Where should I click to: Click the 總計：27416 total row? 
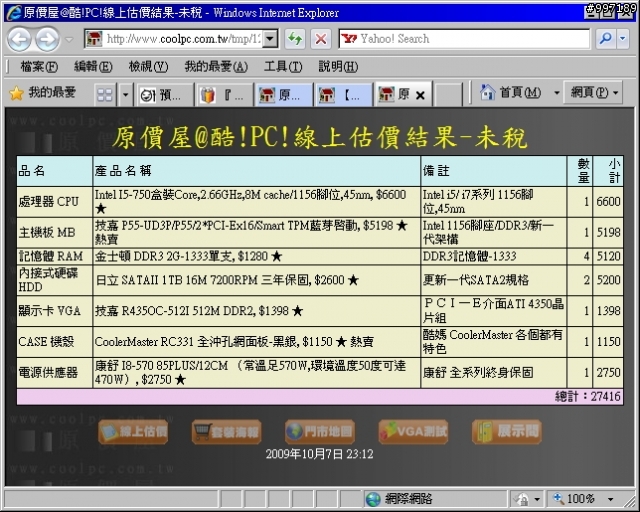[x=320, y=396]
